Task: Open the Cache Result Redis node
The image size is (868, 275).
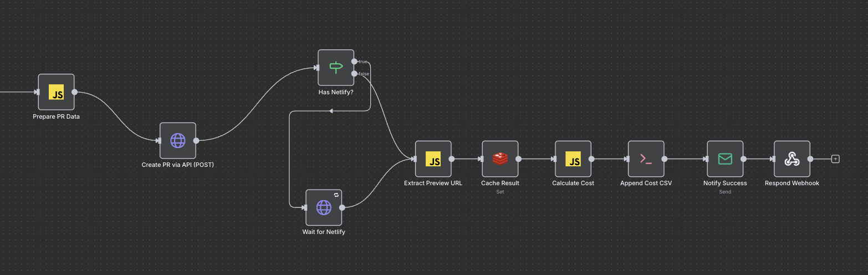Action: [x=500, y=159]
